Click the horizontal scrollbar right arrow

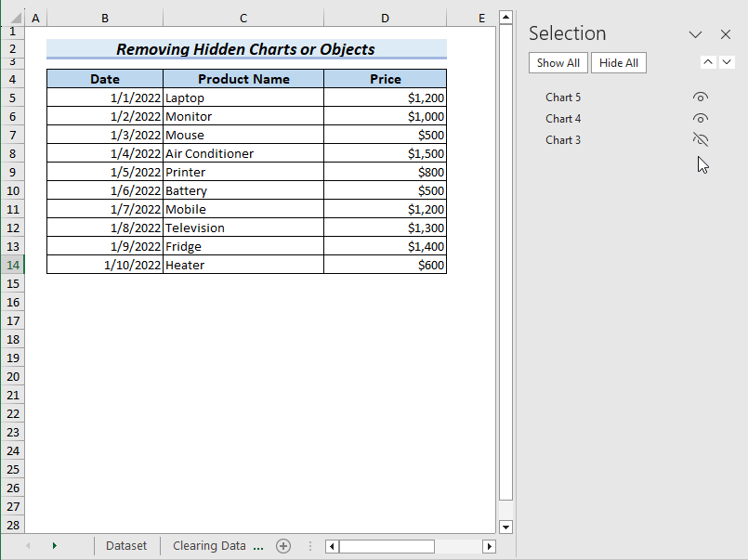[x=489, y=546]
